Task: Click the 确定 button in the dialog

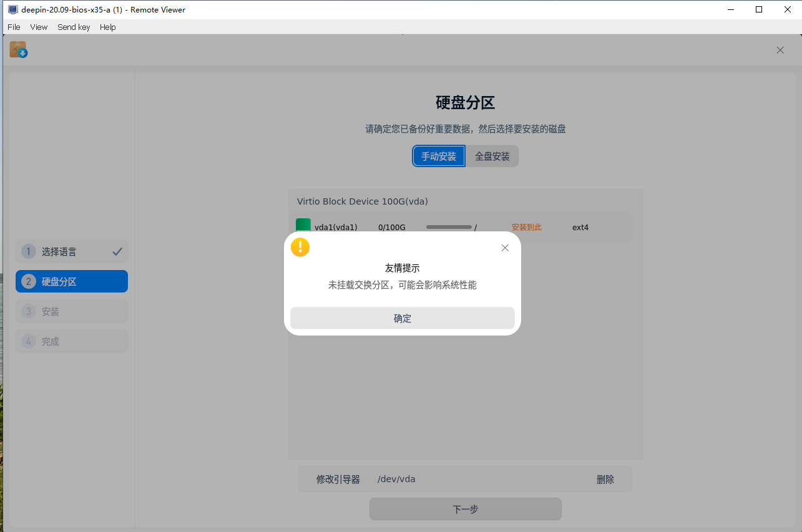Action: pyautogui.click(x=403, y=318)
